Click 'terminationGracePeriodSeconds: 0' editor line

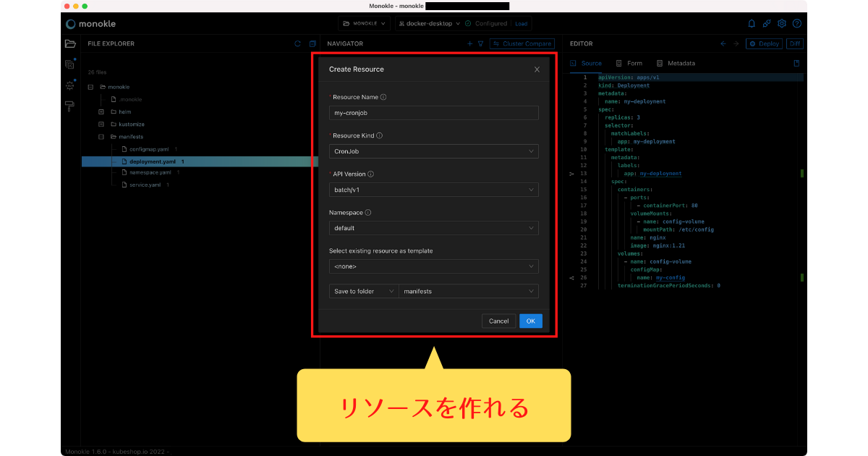pos(668,285)
